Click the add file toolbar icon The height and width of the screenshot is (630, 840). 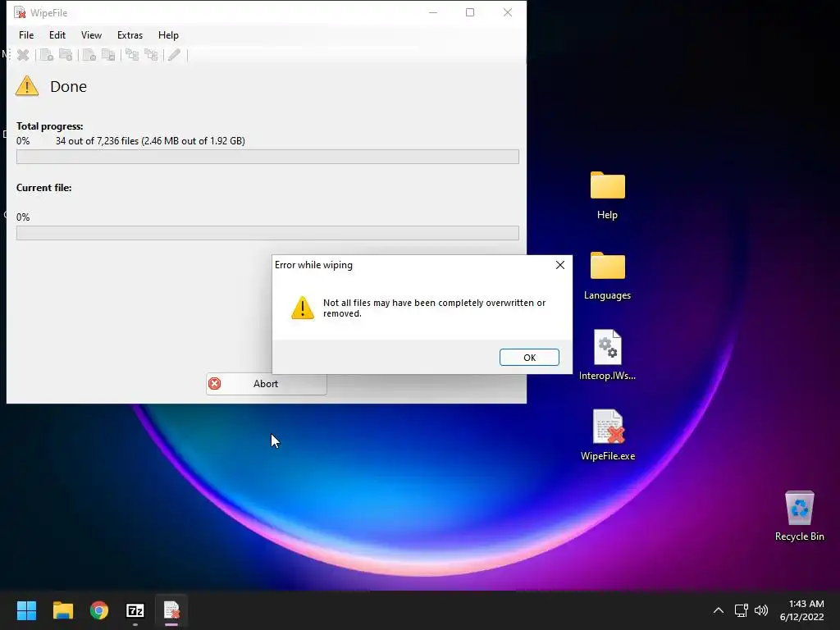(47, 55)
